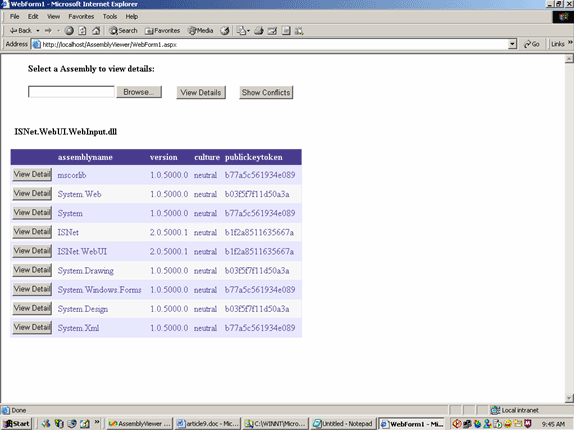The height and width of the screenshot is (430, 574).
Task: Click the assembly file path input field
Action: click(71, 92)
